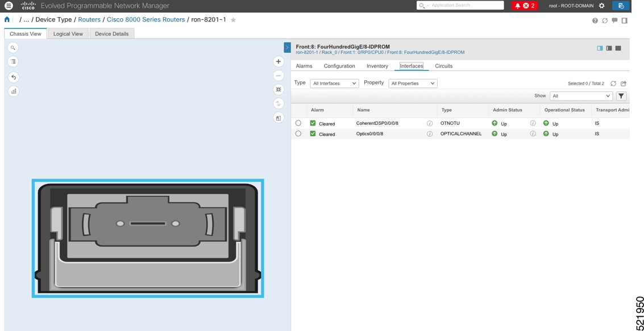This screenshot has height=331, width=644.
Task: Click the ron-8201-1 path link in panel
Action: click(307, 52)
